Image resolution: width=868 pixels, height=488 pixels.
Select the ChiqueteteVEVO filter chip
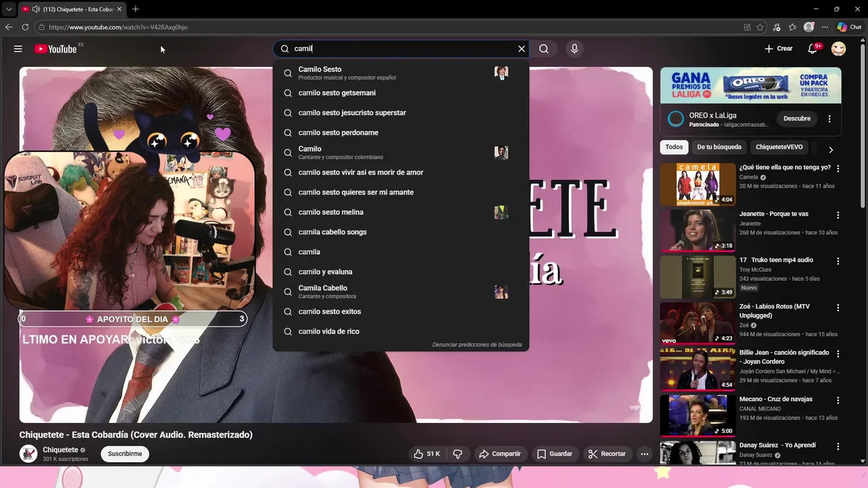click(x=779, y=147)
